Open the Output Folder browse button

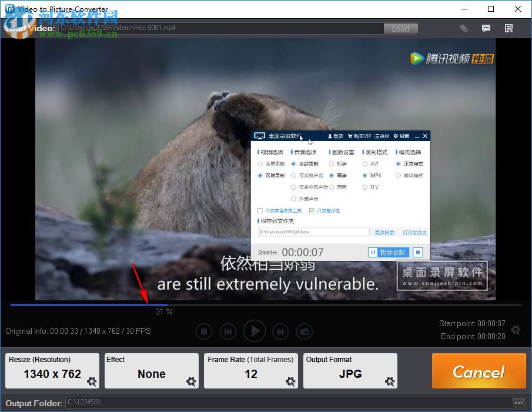coord(518,403)
